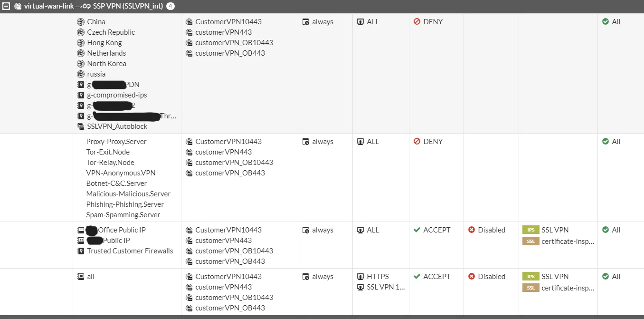Click the SSL badge in Office Public IP row
644x319 pixels.
click(x=530, y=242)
